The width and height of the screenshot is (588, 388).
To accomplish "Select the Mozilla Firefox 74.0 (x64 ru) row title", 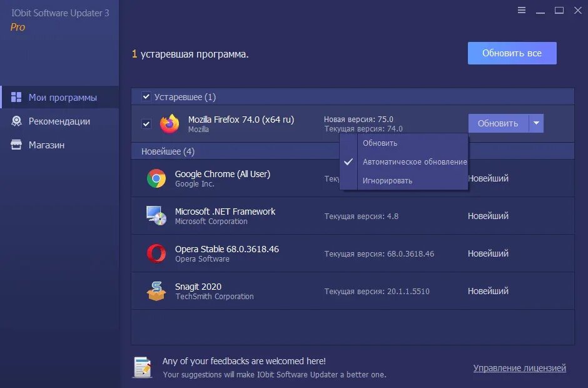I will (x=241, y=120).
